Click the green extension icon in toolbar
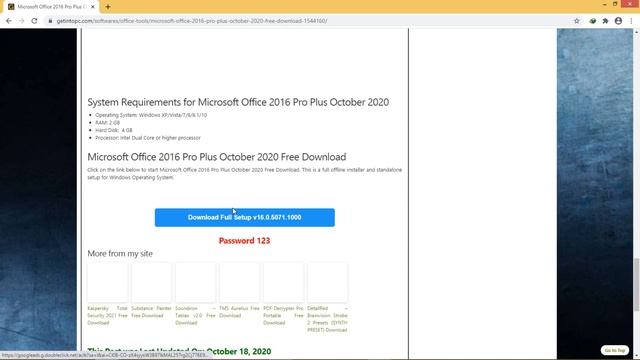The width and height of the screenshot is (640, 360). 593,21
